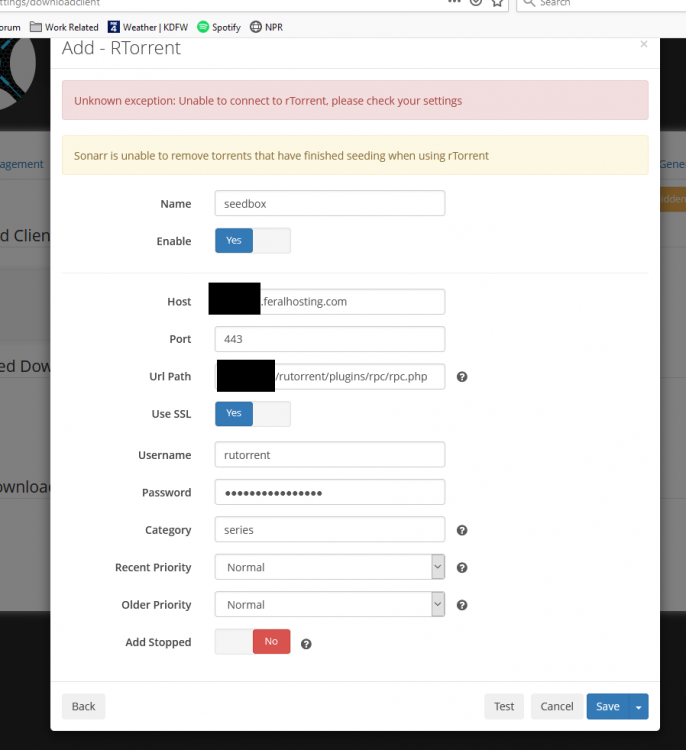Open help icon next to Add Stopped

point(306,644)
